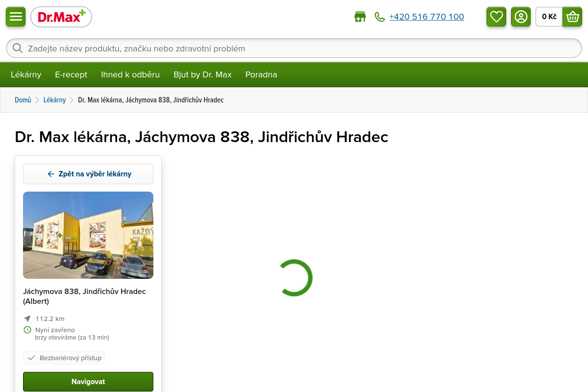Viewport: 588px width, 392px height.
Task: Click the Dr.Max logo
Action: click(61, 17)
